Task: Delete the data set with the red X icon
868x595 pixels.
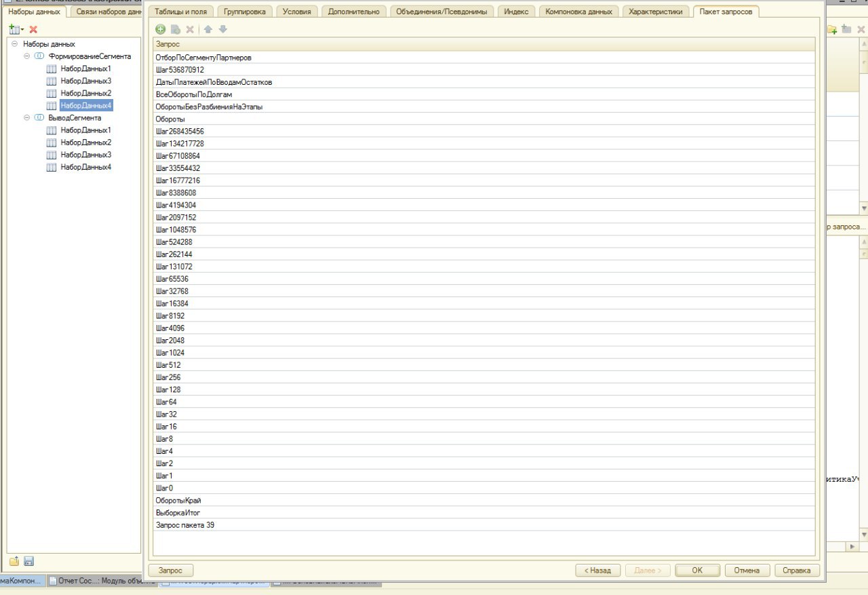Action: (33, 29)
